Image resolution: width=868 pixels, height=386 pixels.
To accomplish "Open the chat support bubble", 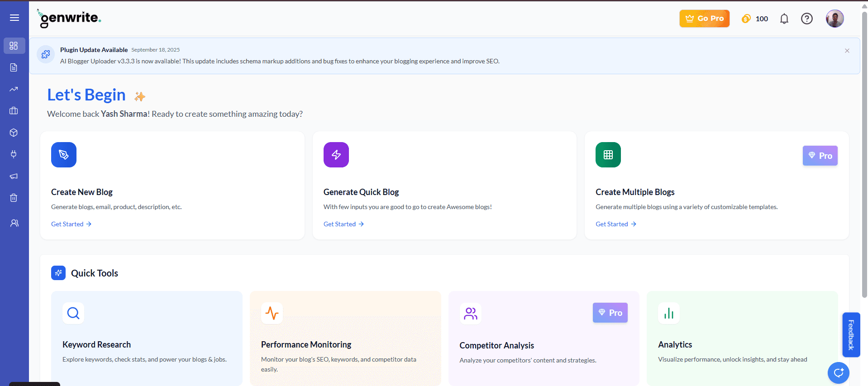I will [x=838, y=373].
